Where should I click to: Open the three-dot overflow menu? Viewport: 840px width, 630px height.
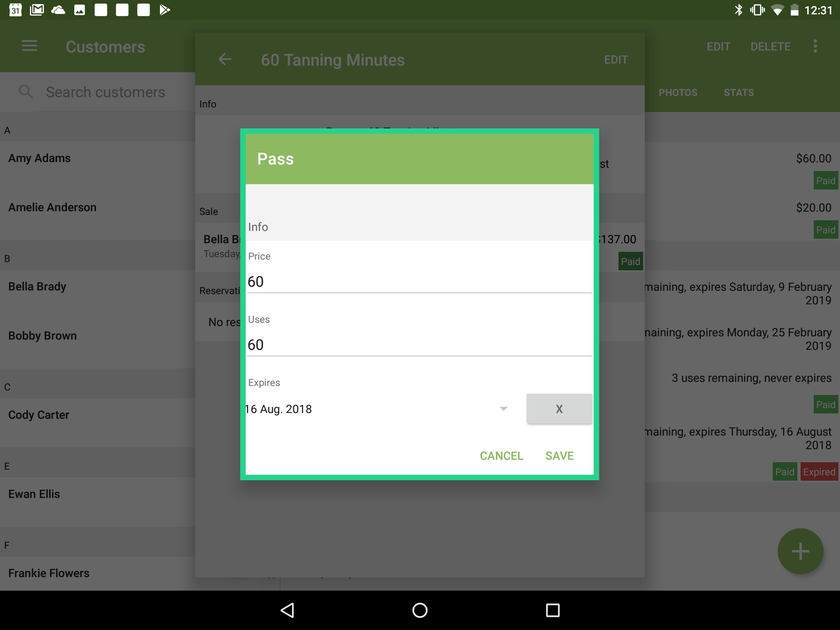click(x=815, y=46)
